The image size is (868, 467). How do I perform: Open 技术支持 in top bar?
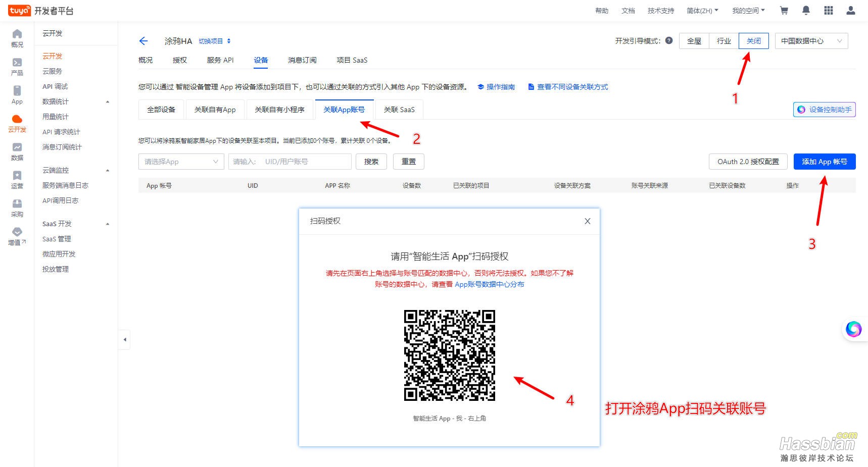tap(661, 11)
